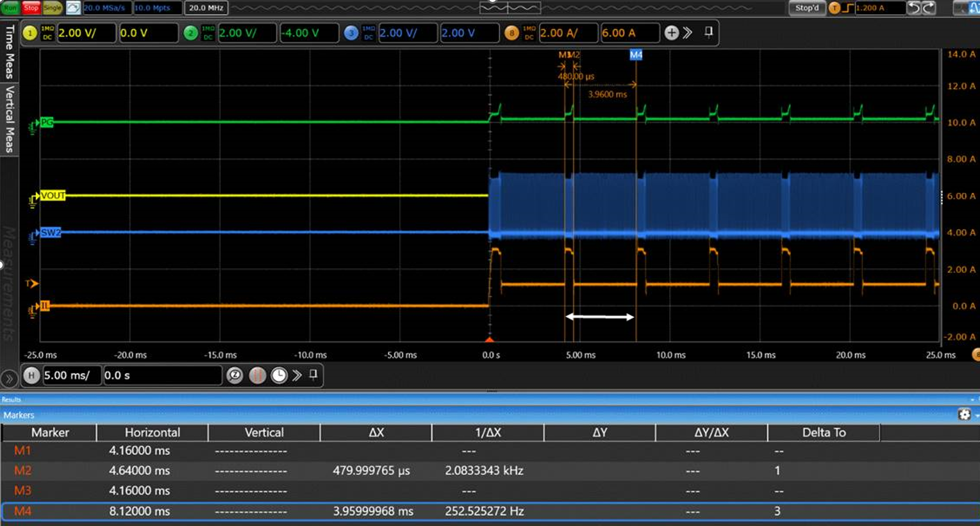Click the Delta To column header

click(824, 432)
